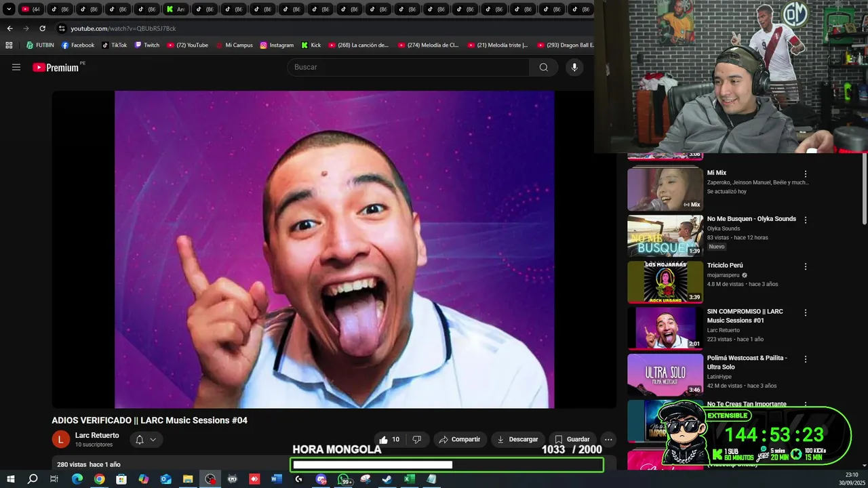
Task: Toggle the notification bell for Larc Retuerto
Action: 146,439
